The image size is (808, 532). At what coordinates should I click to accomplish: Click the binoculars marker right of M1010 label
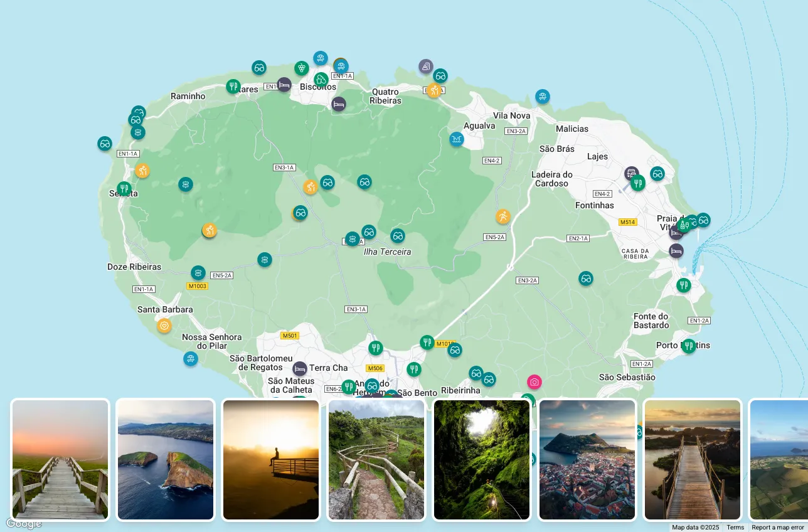[x=455, y=350]
